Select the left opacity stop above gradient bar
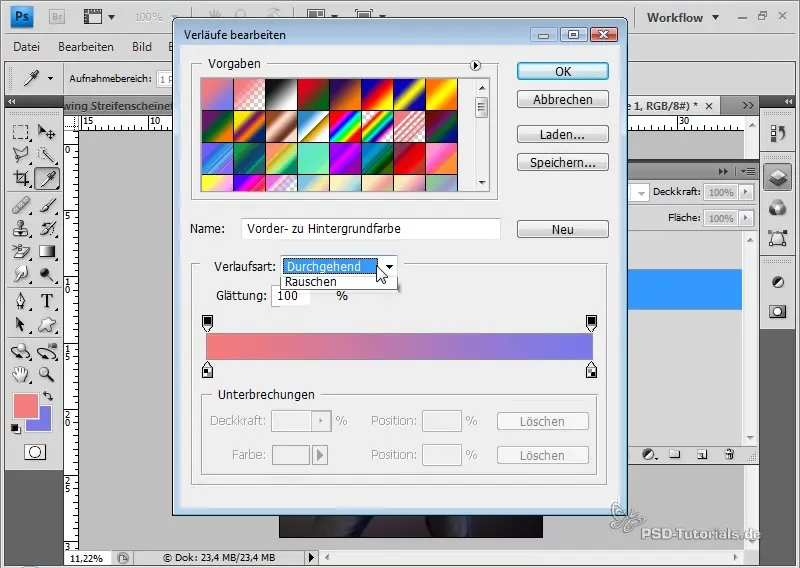This screenshot has width=800, height=568. [x=207, y=323]
